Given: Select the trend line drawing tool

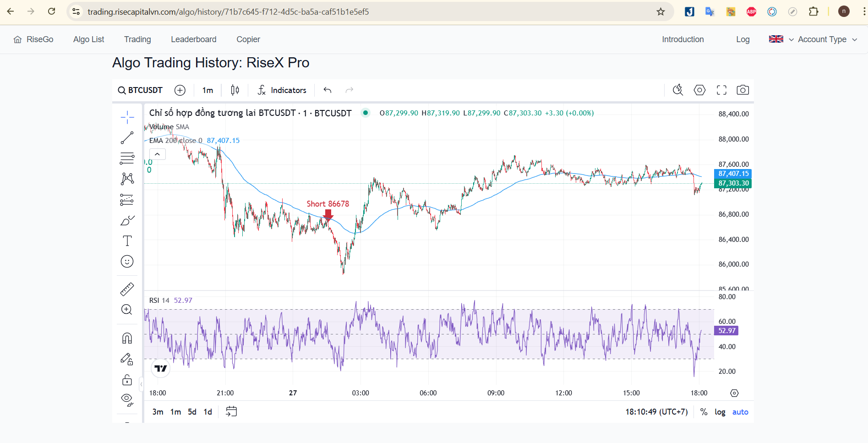Looking at the screenshot, I should pos(127,138).
